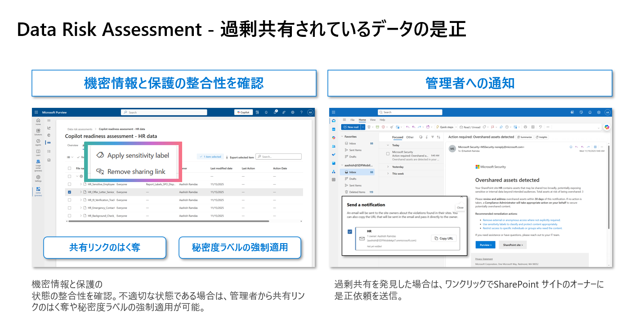This screenshot has height=329, width=644.
Task: Click the Print icon in the Outlook toolbar
Action: coord(525,127)
